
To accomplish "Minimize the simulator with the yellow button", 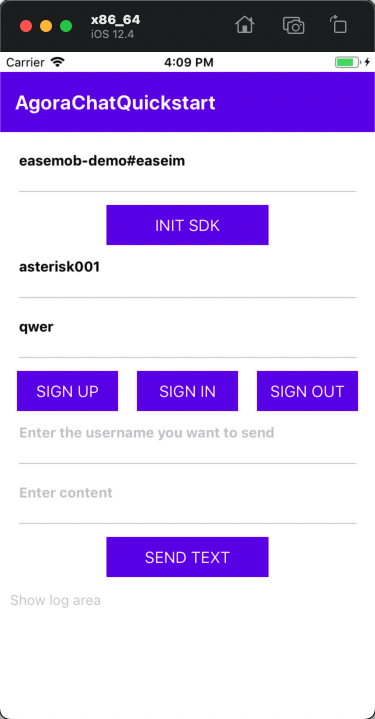I will pos(46,26).
